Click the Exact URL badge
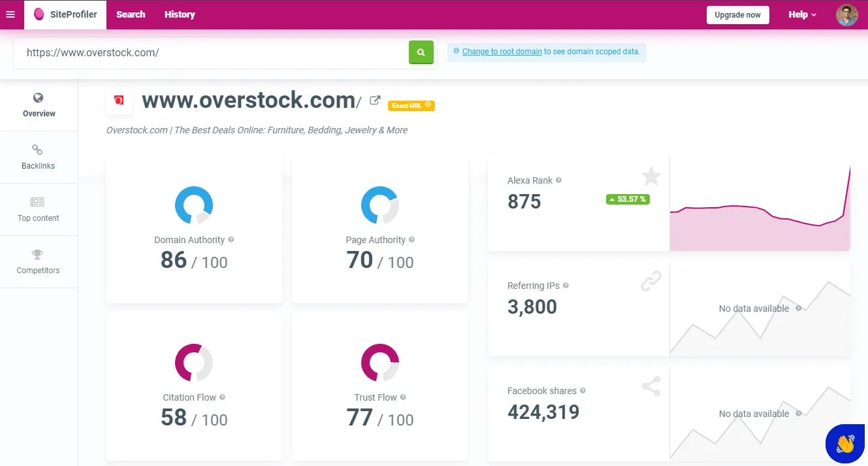868x466 pixels. click(411, 105)
